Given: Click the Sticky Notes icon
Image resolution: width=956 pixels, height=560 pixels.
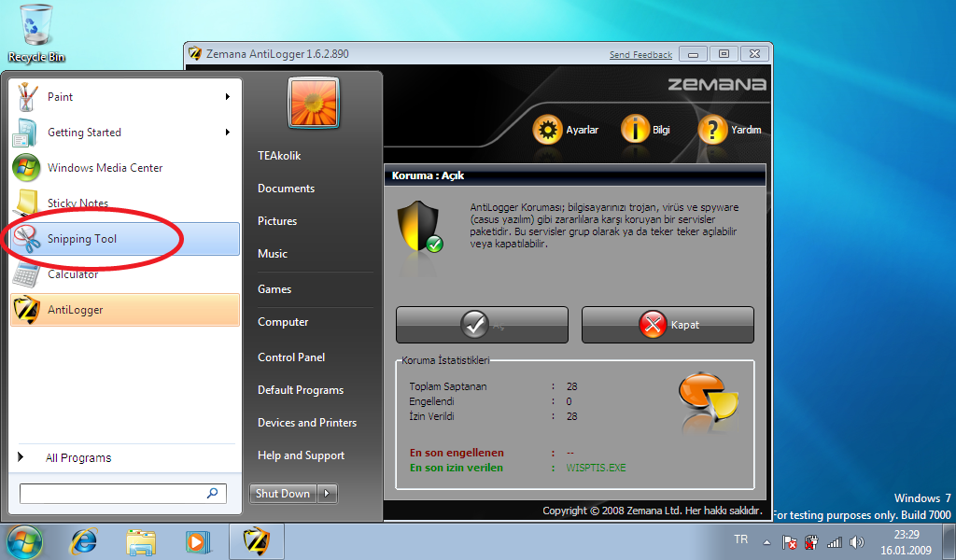Looking at the screenshot, I should [27, 203].
